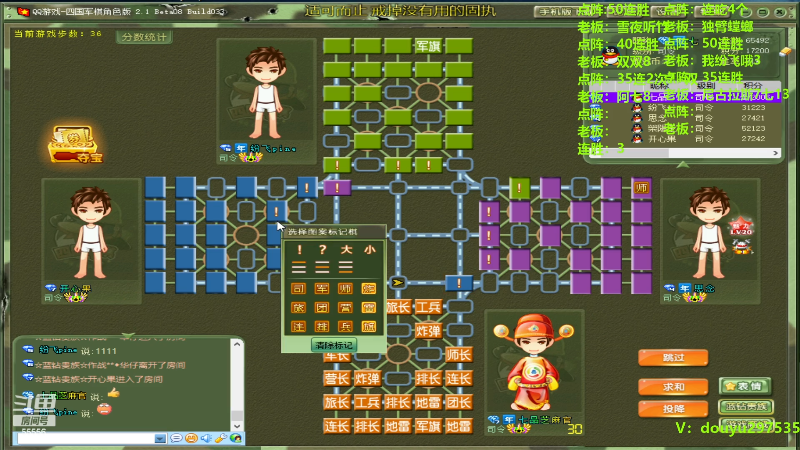Click the bottom player's avatar (七品芝麻官)
Image resolution: width=800 pixels, height=450 pixels.
click(x=534, y=362)
